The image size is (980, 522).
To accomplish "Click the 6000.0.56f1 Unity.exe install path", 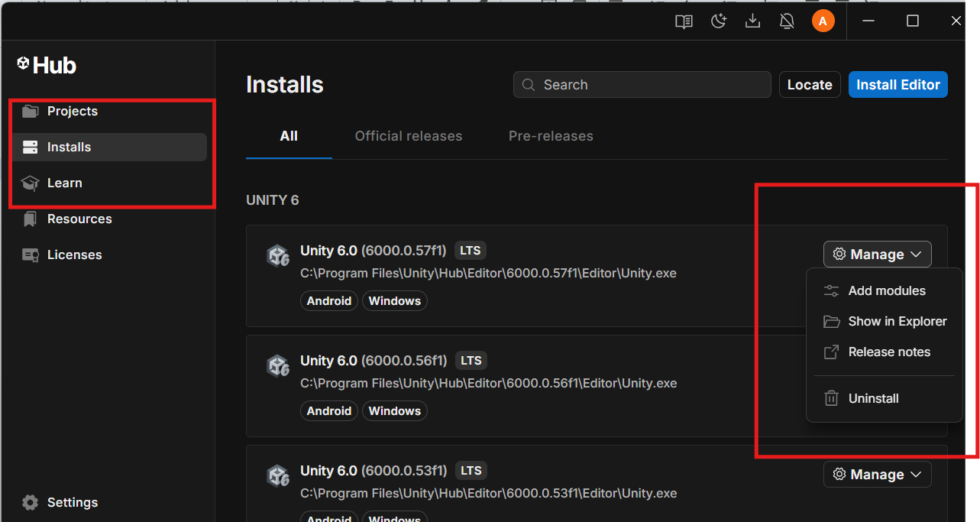I will click(488, 383).
